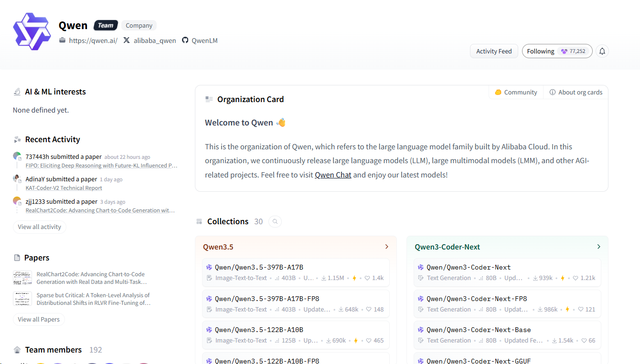Click the model icon of Qwen/Qwen3-Coder-Next-Base

[421, 330]
